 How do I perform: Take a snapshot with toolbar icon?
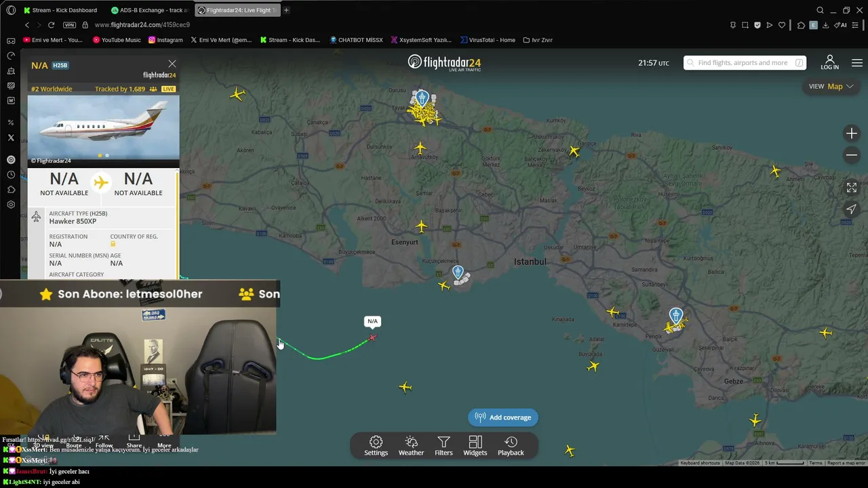(x=745, y=25)
